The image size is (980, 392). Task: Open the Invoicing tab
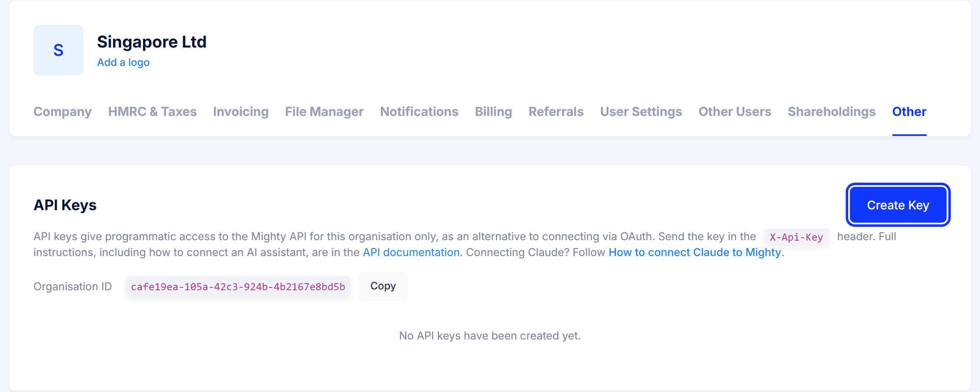(241, 111)
